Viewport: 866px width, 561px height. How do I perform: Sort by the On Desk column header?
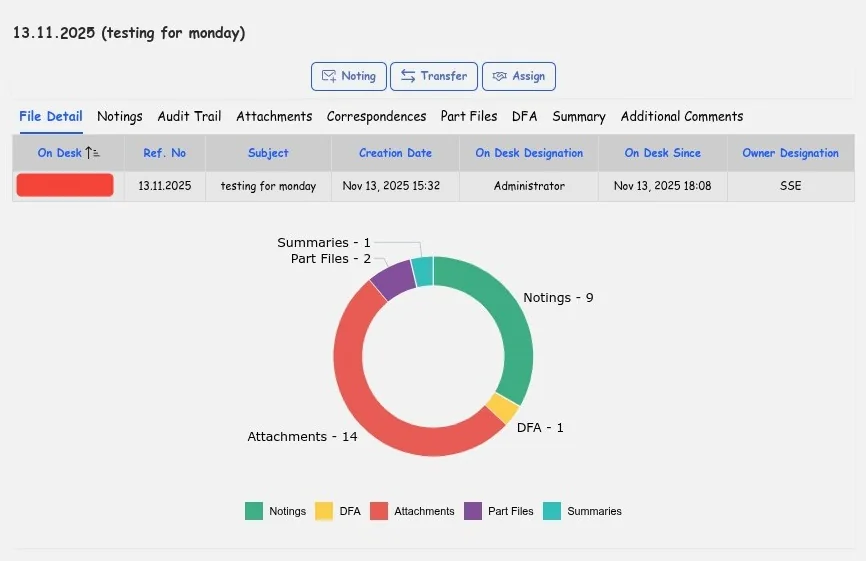tap(68, 153)
